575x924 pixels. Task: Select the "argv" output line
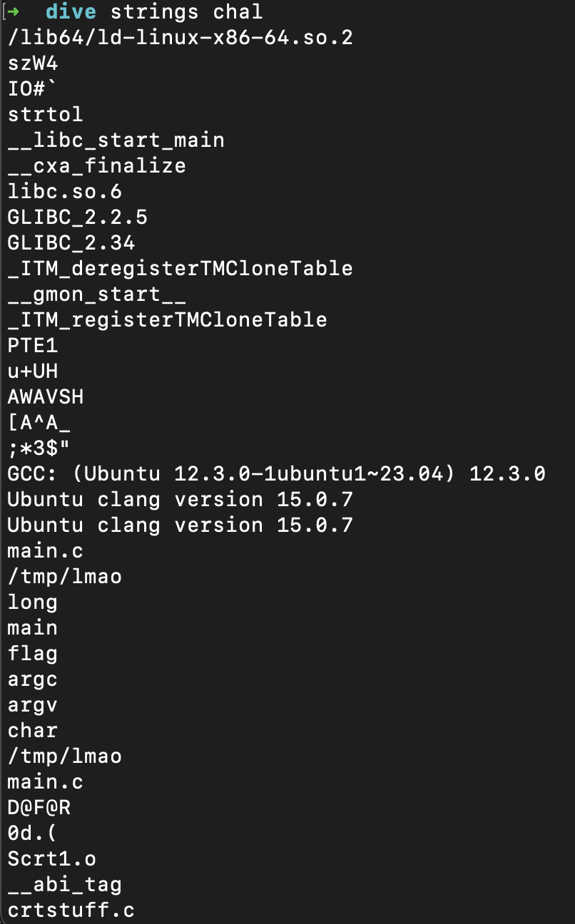tap(32, 704)
